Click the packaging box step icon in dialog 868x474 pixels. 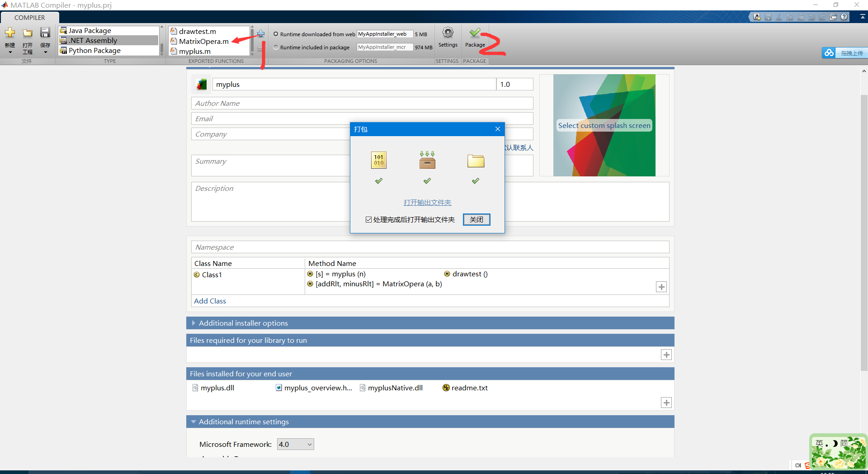427,160
